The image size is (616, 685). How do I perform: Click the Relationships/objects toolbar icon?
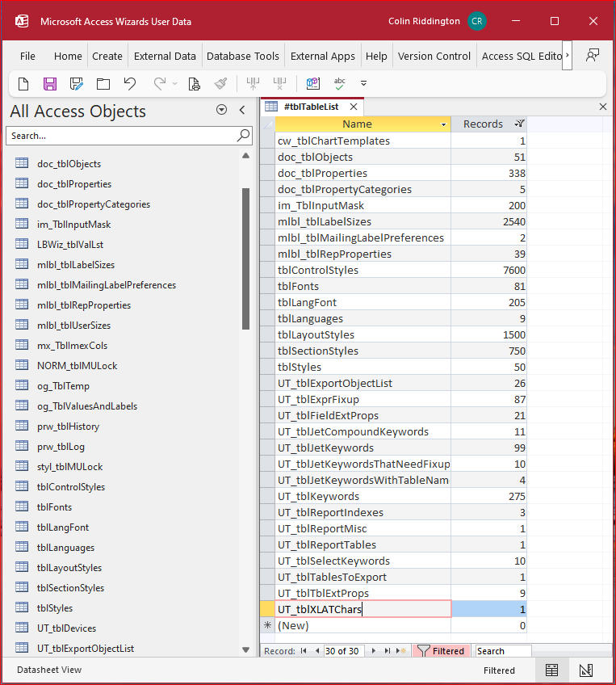[313, 83]
